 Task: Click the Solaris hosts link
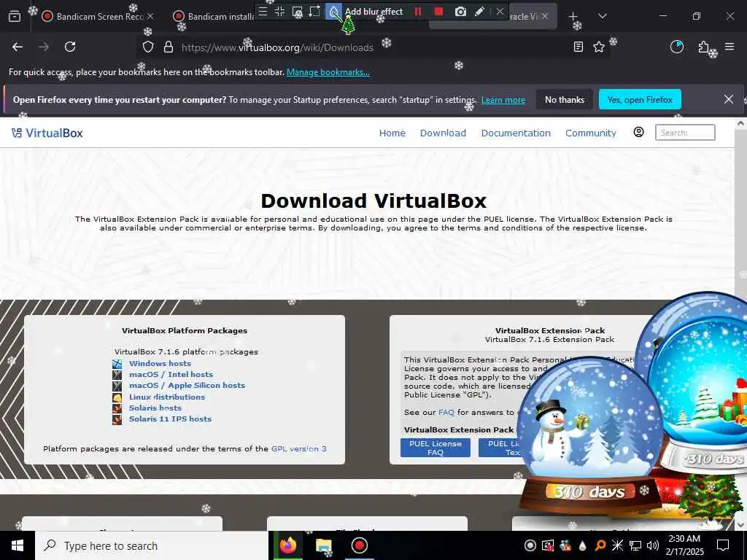click(x=155, y=408)
